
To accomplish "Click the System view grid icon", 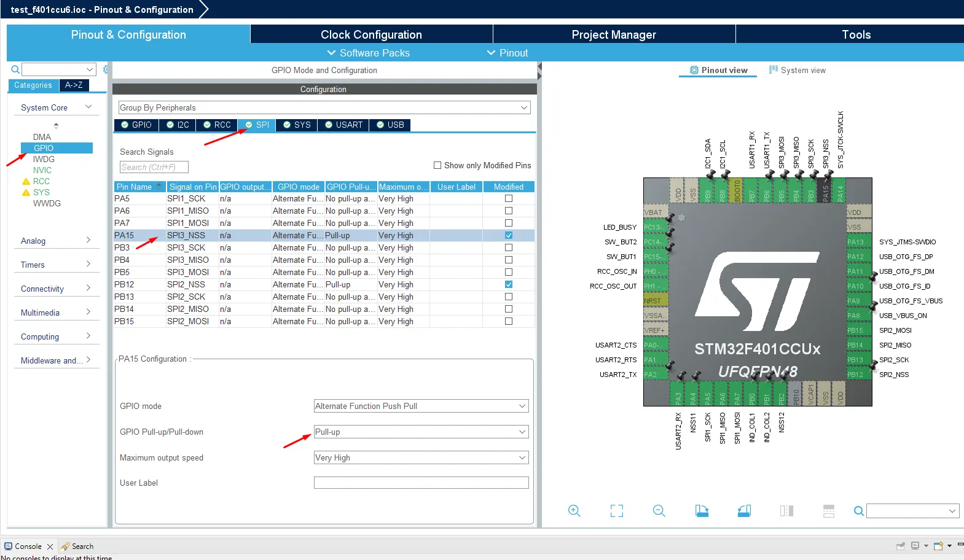I will (774, 70).
